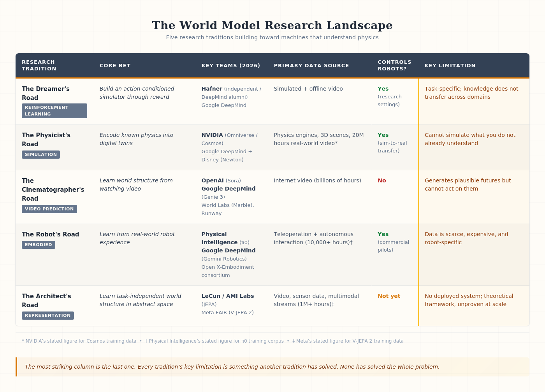Click 'Meta FAIR (V-JEPA 2)' entry
The height and width of the screenshot is (392, 545).
(x=227, y=313)
